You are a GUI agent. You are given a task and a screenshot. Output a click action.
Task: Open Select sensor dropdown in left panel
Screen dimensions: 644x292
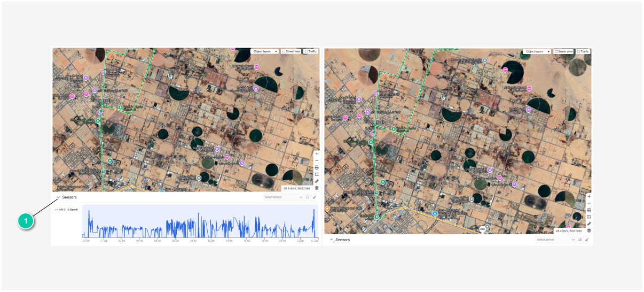(x=284, y=197)
